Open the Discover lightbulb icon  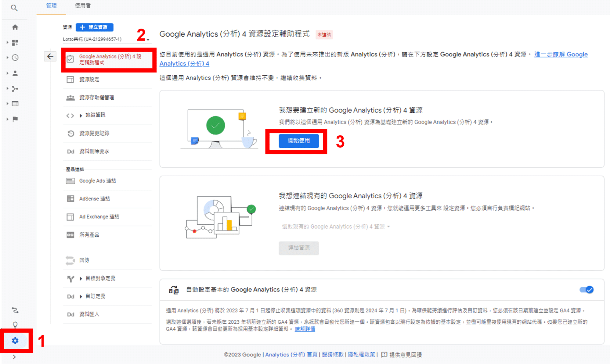click(x=15, y=325)
